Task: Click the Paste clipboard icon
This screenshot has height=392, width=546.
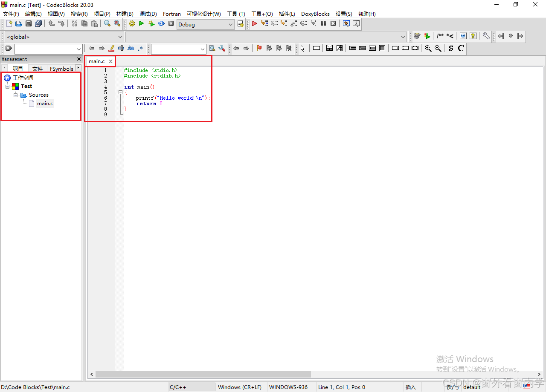Action: click(94, 24)
